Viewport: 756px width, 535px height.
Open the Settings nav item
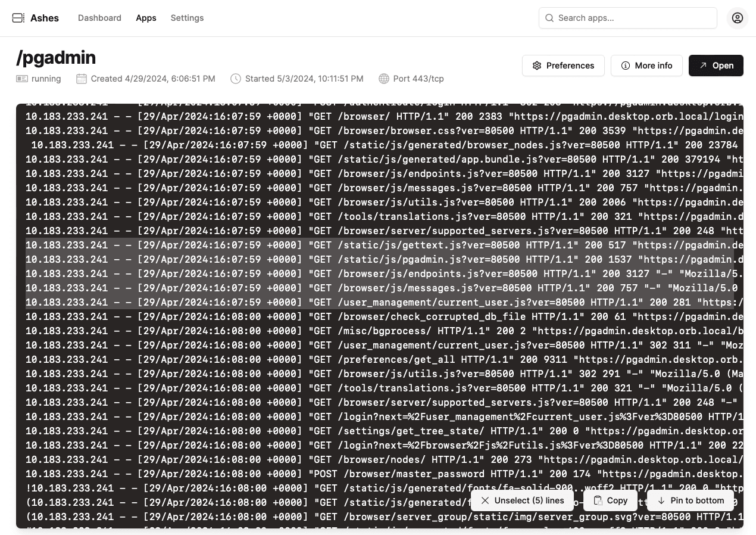(x=187, y=18)
